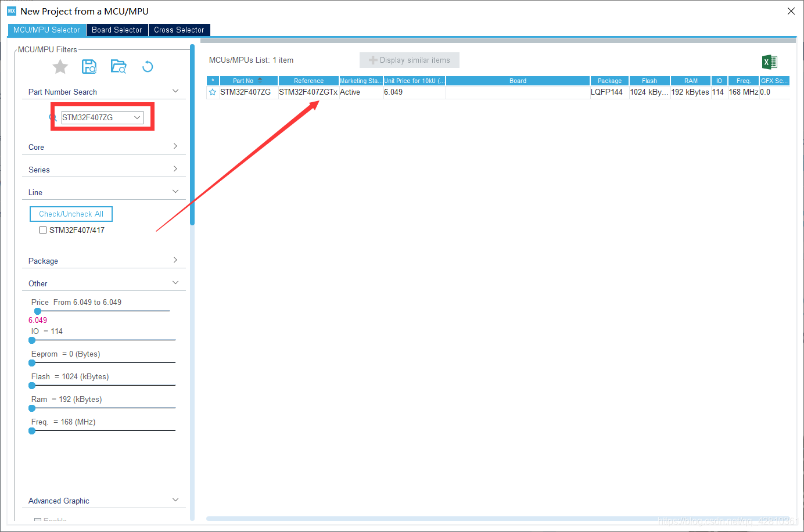Expand the Core filter section

click(x=175, y=146)
